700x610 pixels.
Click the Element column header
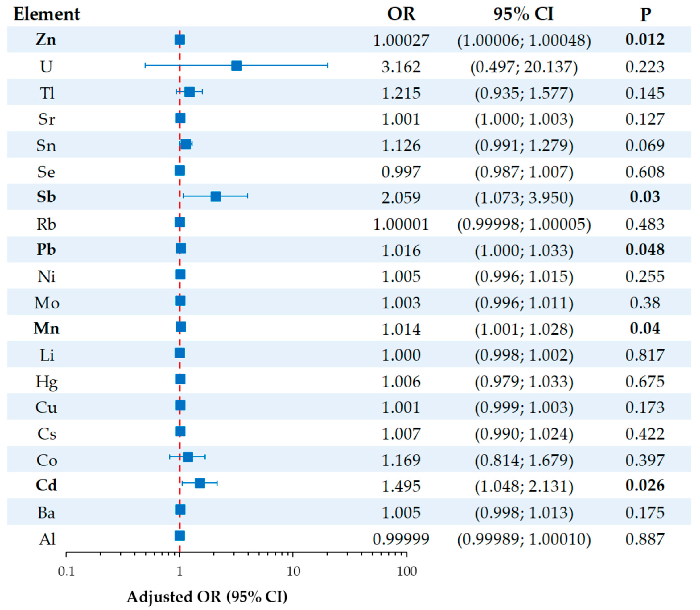tap(47, 14)
